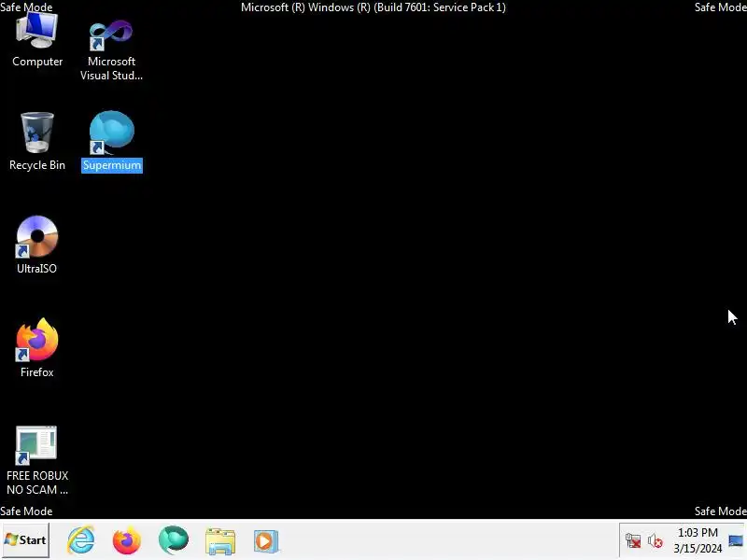The height and width of the screenshot is (560, 747).
Task: Select the FREE ROBUX NO SCAM shortcut
Action: pyautogui.click(x=37, y=460)
